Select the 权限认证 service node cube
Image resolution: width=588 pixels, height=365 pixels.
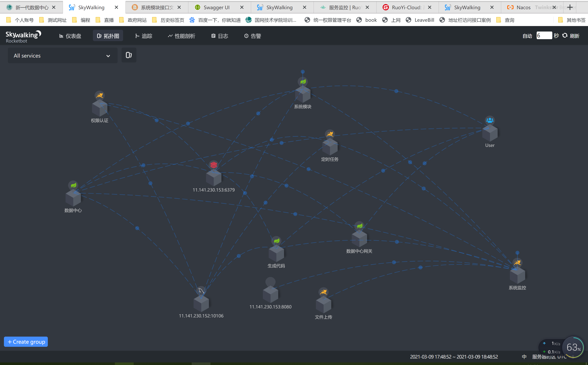pos(100,108)
